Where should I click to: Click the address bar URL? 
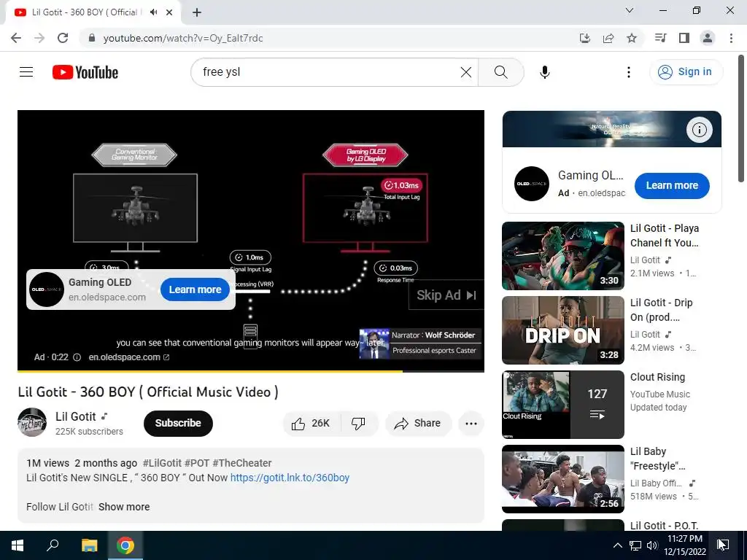tap(183, 38)
